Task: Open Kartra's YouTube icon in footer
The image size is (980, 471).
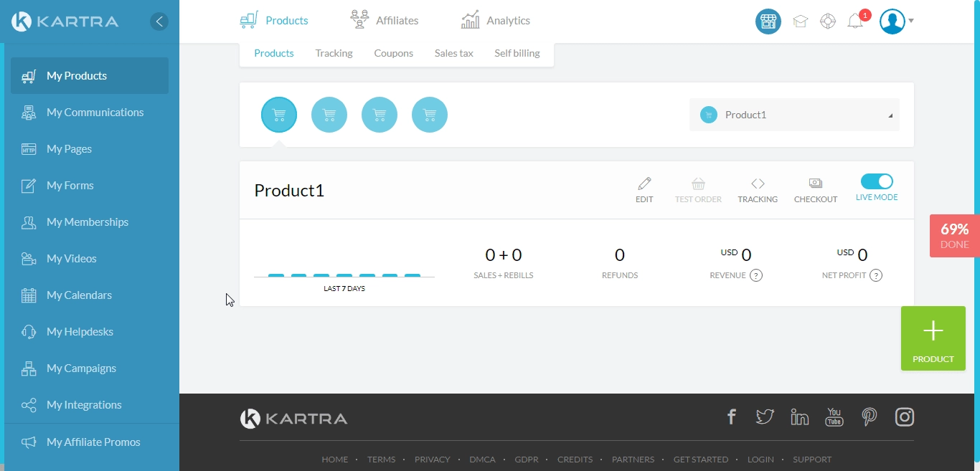Action: tap(834, 417)
